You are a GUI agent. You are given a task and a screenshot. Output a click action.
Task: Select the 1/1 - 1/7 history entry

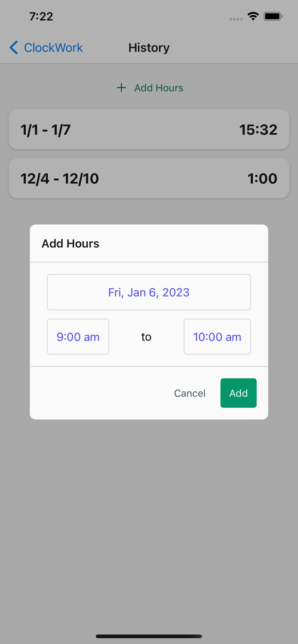pos(149,129)
